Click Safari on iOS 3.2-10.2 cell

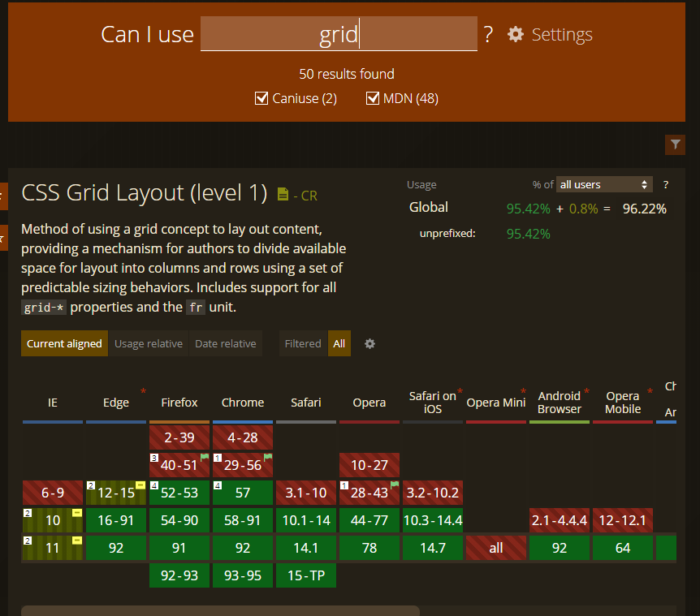tap(433, 493)
